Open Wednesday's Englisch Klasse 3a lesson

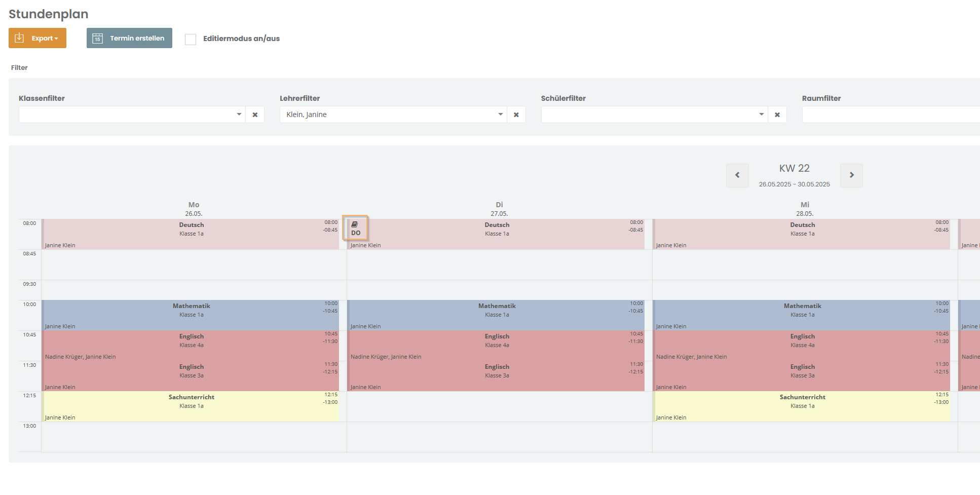(x=802, y=376)
